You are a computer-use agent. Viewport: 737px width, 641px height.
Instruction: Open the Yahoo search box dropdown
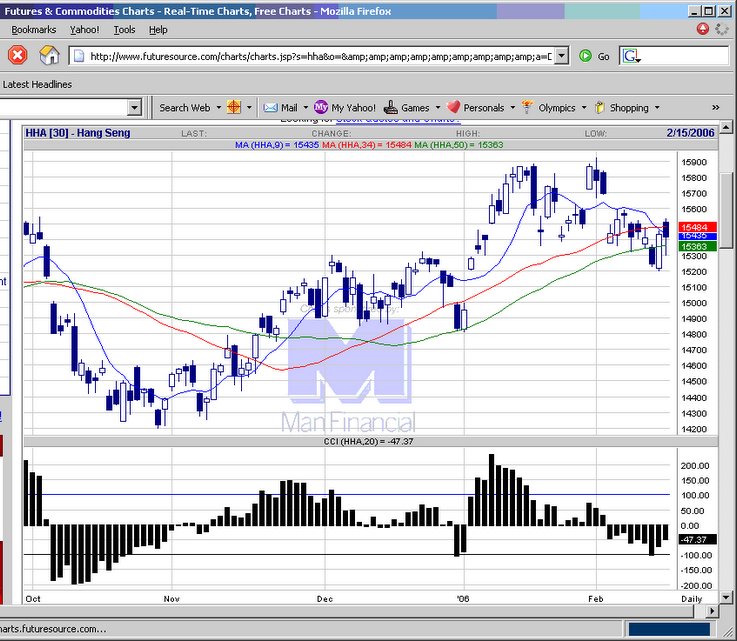(134, 108)
